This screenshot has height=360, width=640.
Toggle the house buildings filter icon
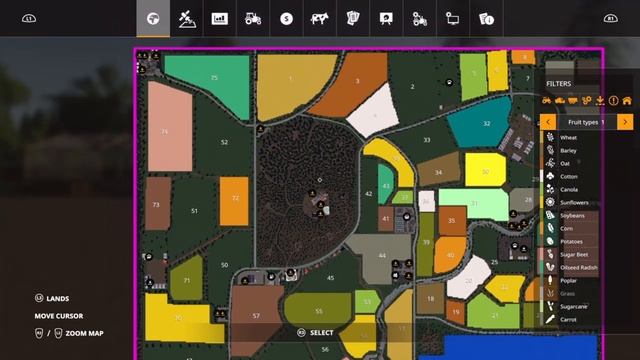point(627,100)
